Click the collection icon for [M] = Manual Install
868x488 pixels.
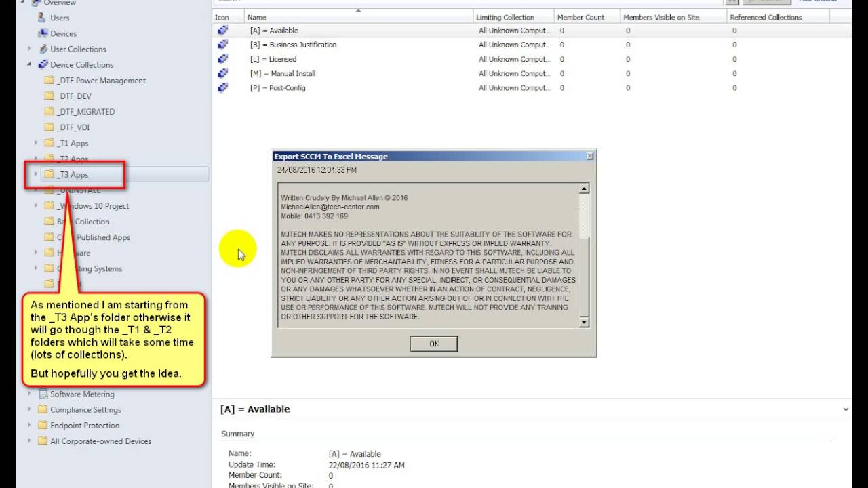[222, 73]
